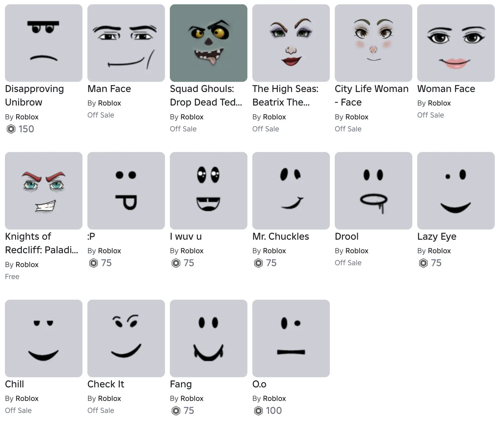The width and height of the screenshot is (504, 432).
Task: Open the Mr. Chuckles title link
Action: coord(281,236)
